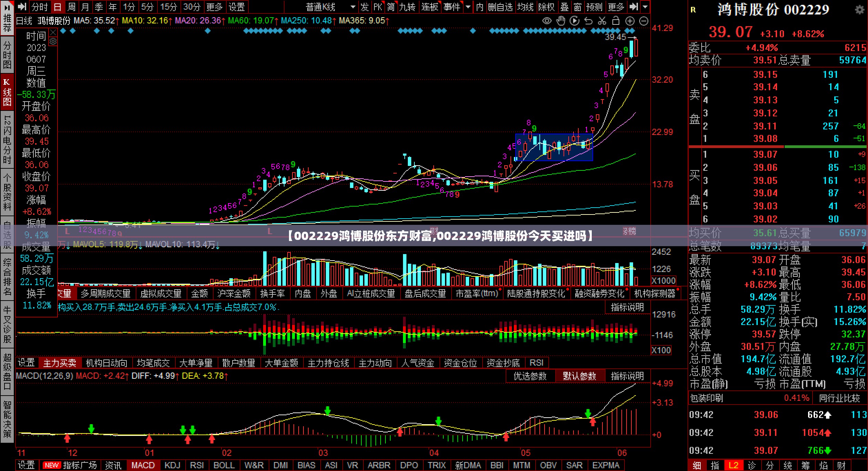The width and height of the screenshot is (868, 471).
Task: Toggle the 除权 adjustment option
Action: pyautogui.click(x=546, y=7)
